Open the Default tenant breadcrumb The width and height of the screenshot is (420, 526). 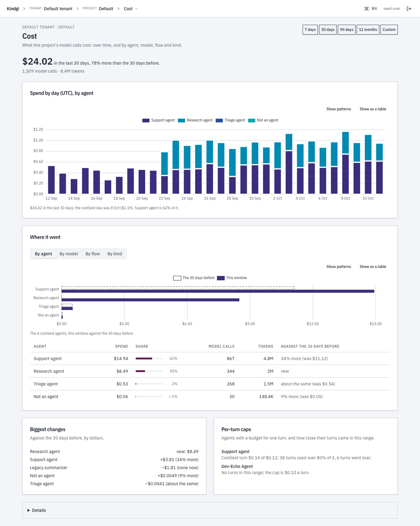click(x=58, y=9)
